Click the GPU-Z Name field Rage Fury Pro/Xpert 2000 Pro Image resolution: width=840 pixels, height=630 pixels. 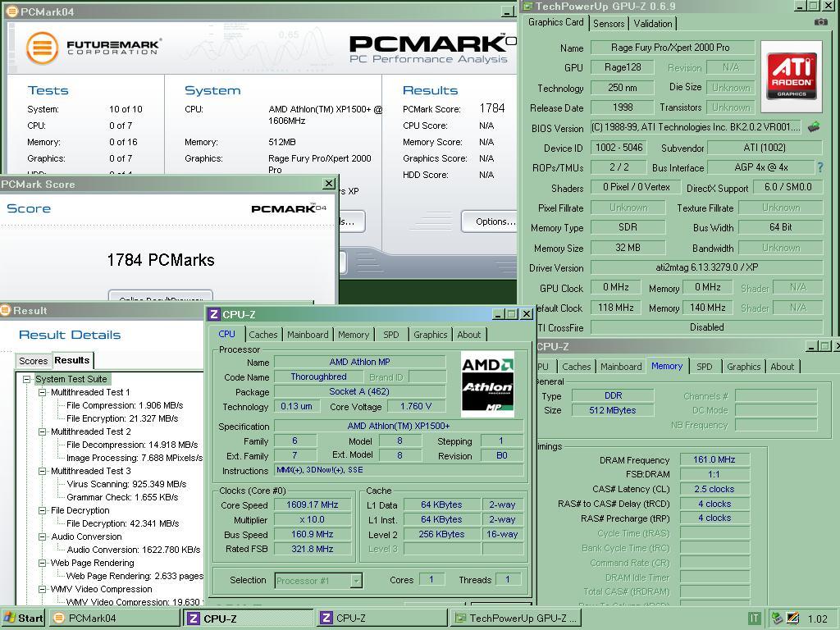click(x=673, y=47)
